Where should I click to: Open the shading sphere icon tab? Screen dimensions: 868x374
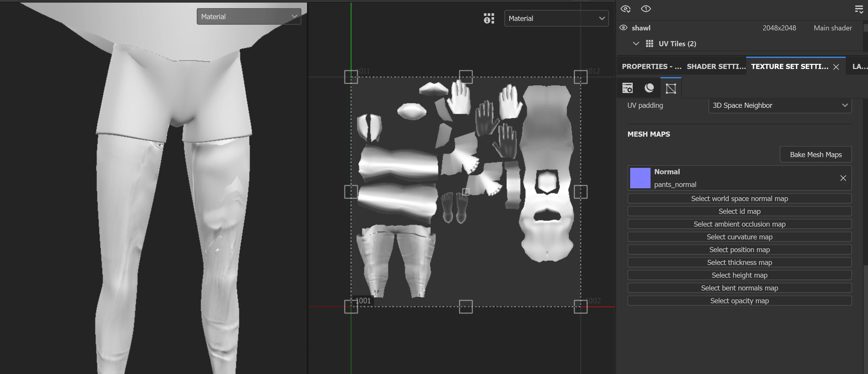coord(649,88)
